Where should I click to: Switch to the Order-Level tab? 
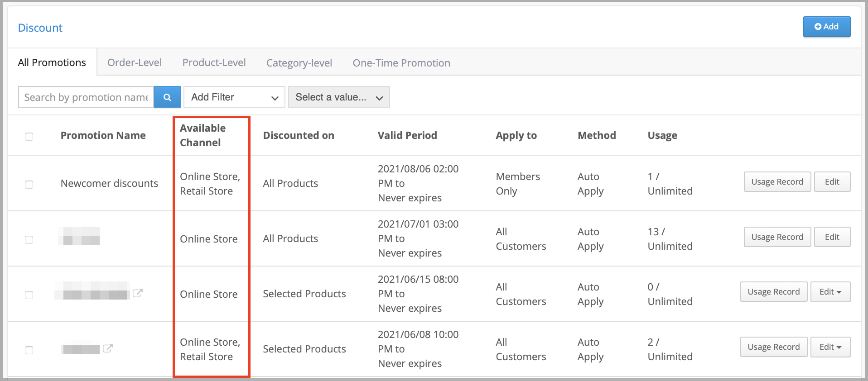(135, 62)
